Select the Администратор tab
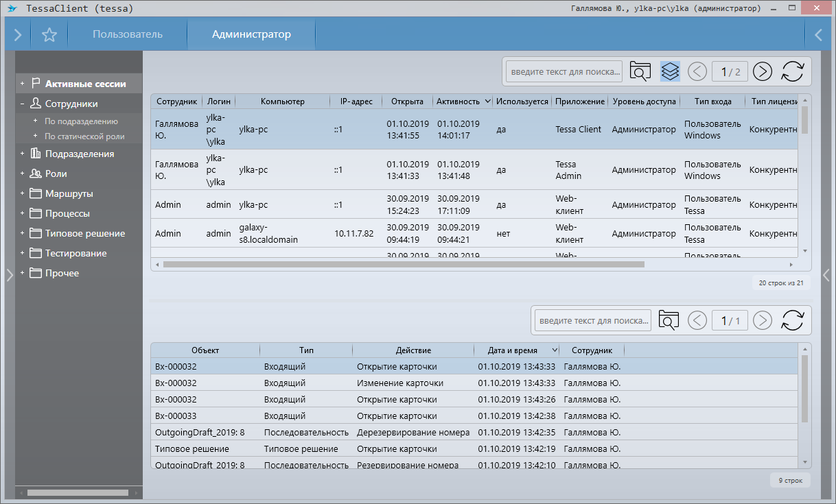 [x=251, y=34]
